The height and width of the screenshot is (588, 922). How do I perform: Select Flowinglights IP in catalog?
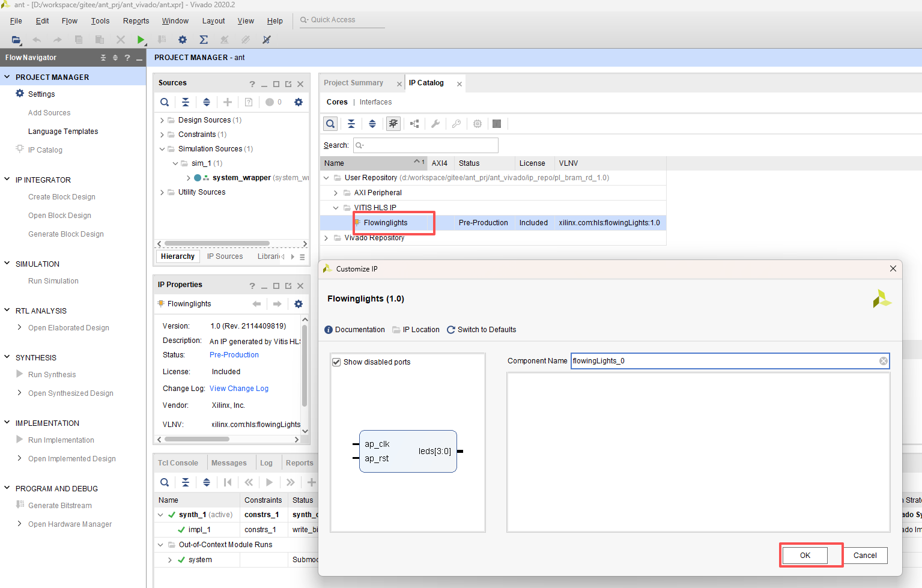pyautogui.click(x=386, y=223)
